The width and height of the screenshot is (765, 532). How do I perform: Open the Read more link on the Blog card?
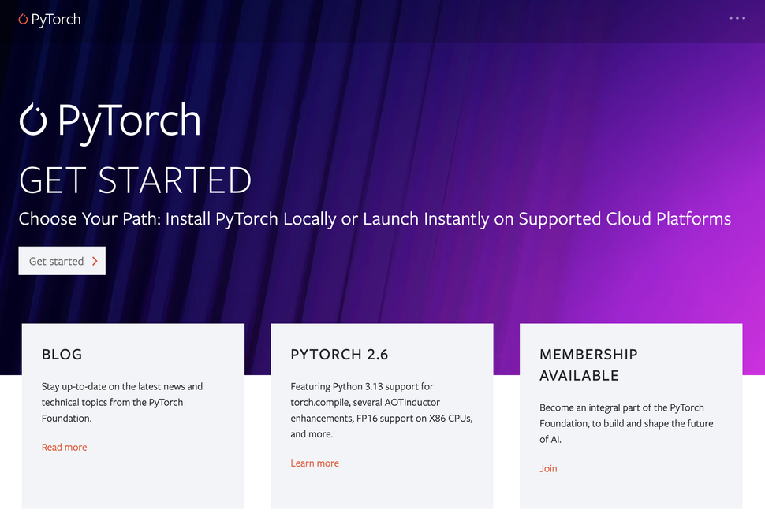pos(64,447)
